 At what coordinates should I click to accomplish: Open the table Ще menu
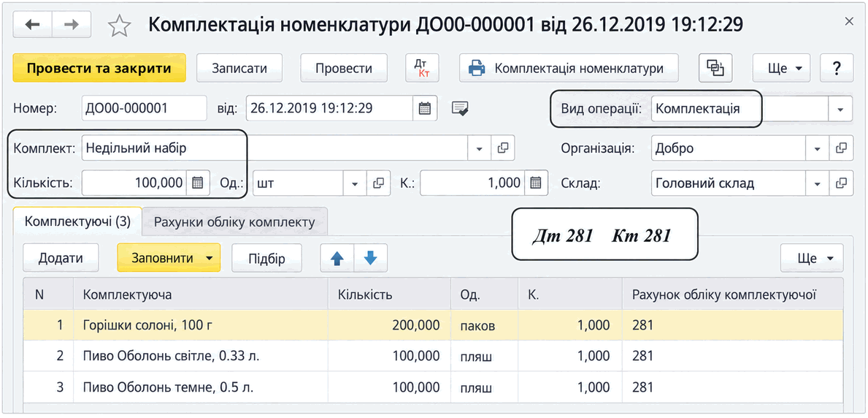812,258
